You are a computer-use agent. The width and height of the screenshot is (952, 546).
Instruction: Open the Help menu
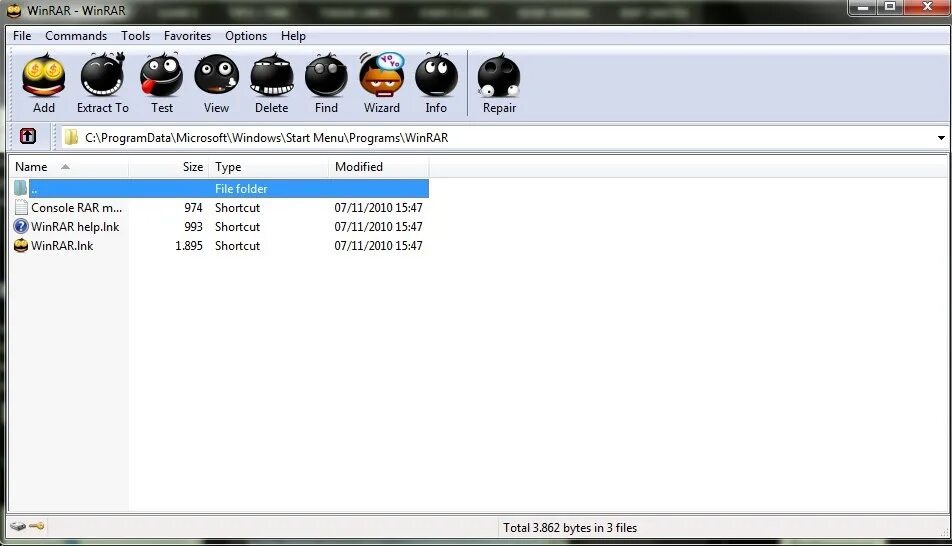tap(293, 36)
